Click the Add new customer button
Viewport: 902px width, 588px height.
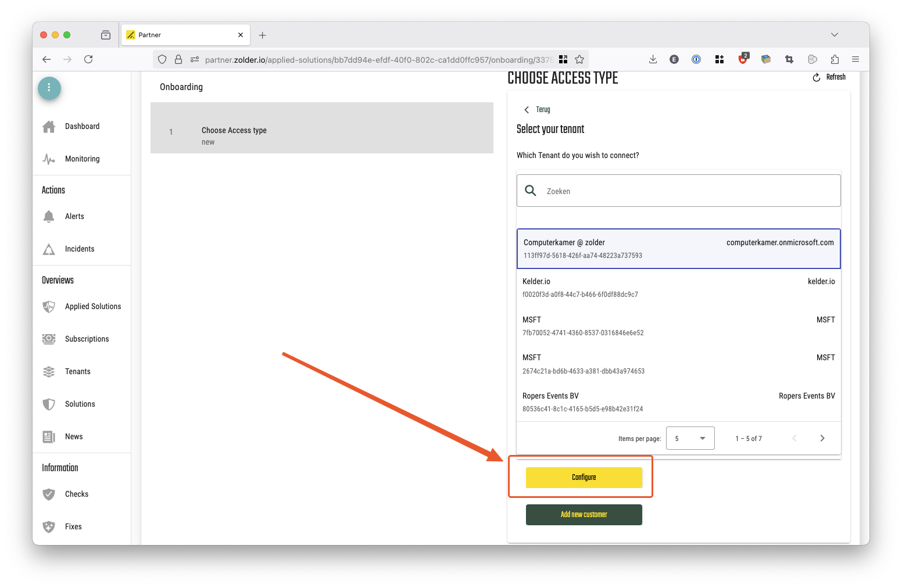[584, 515]
